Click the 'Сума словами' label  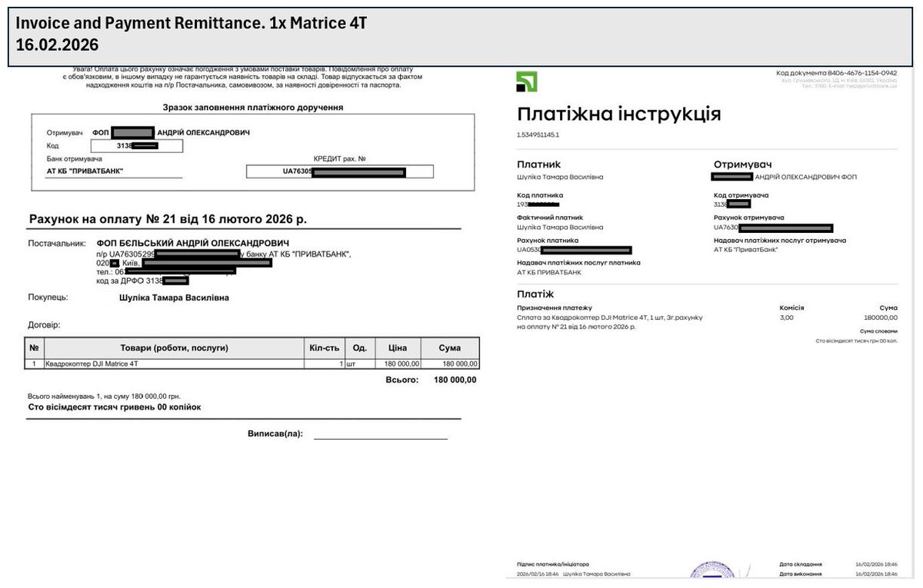click(x=879, y=331)
